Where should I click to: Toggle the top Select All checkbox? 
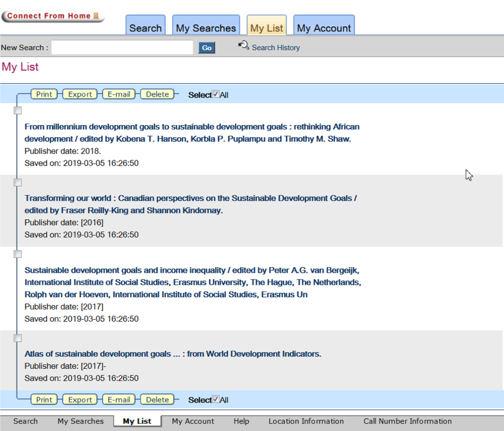pyautogui.click(x=215, y=95)
